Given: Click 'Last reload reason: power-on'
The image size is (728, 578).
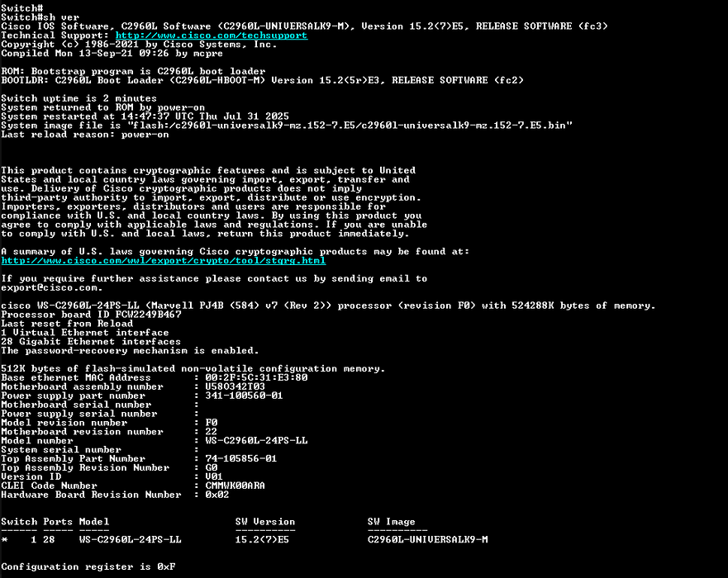Looking at the screenshot, I should [x=85, y=135].
